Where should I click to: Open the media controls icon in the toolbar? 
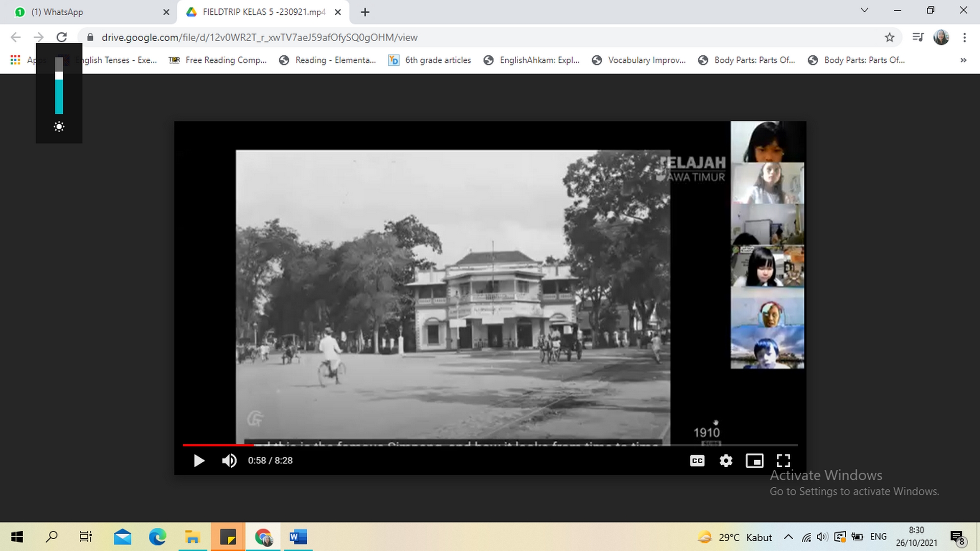pos(918,37)
